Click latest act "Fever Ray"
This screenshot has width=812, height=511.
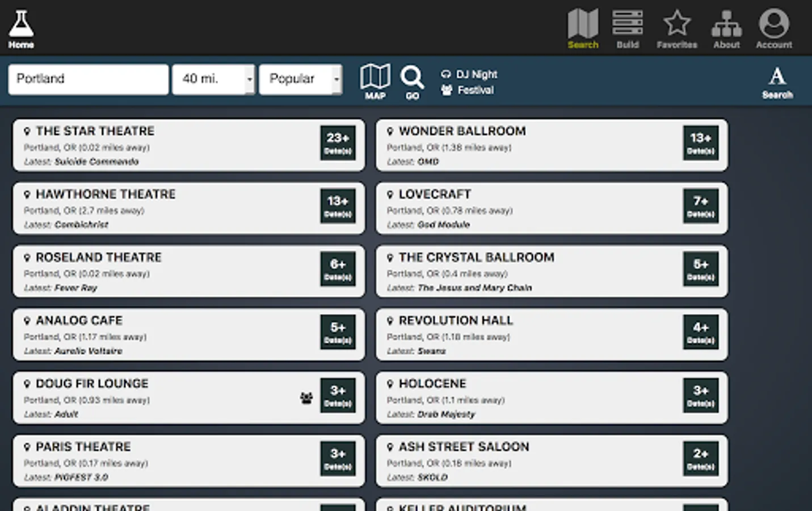tap(76, 288)
